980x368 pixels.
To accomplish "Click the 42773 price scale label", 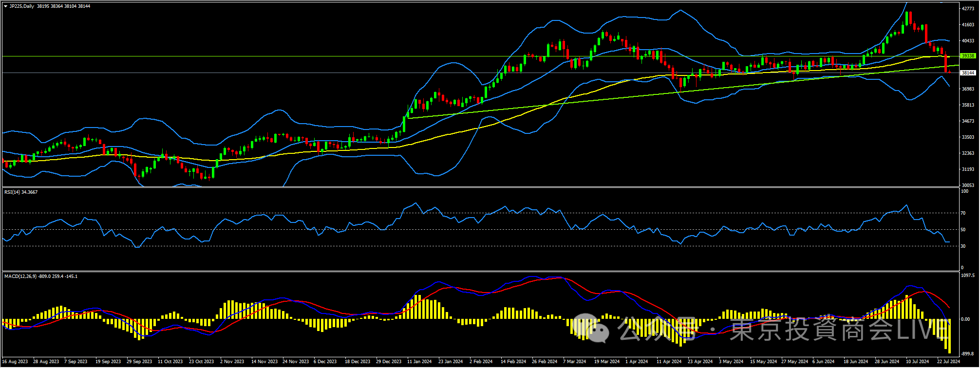I will point(967,9).
